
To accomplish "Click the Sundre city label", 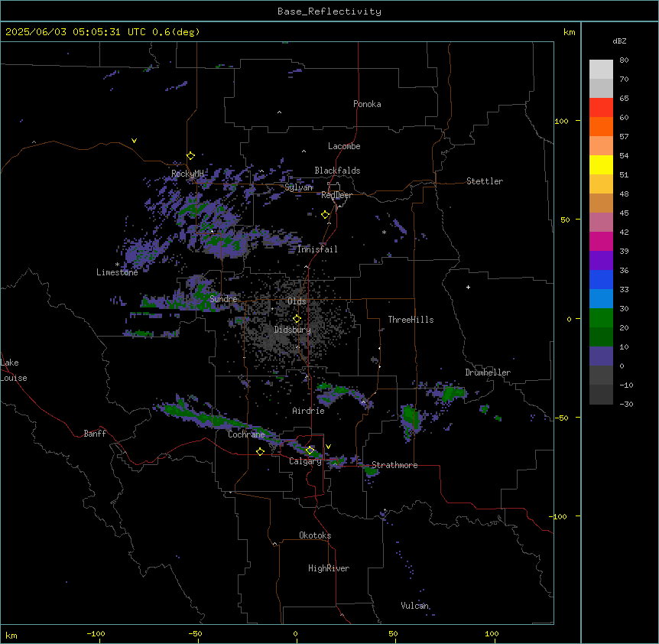I will click(223, 299).
